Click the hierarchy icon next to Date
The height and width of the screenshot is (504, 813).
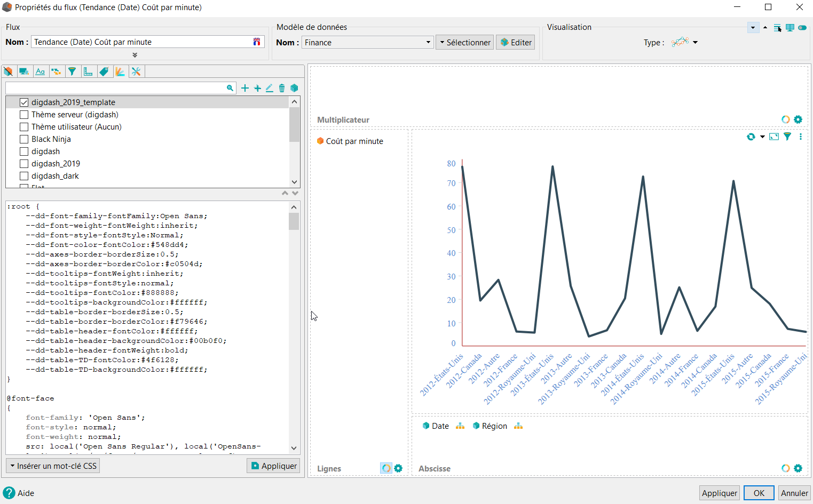point(460,426)
